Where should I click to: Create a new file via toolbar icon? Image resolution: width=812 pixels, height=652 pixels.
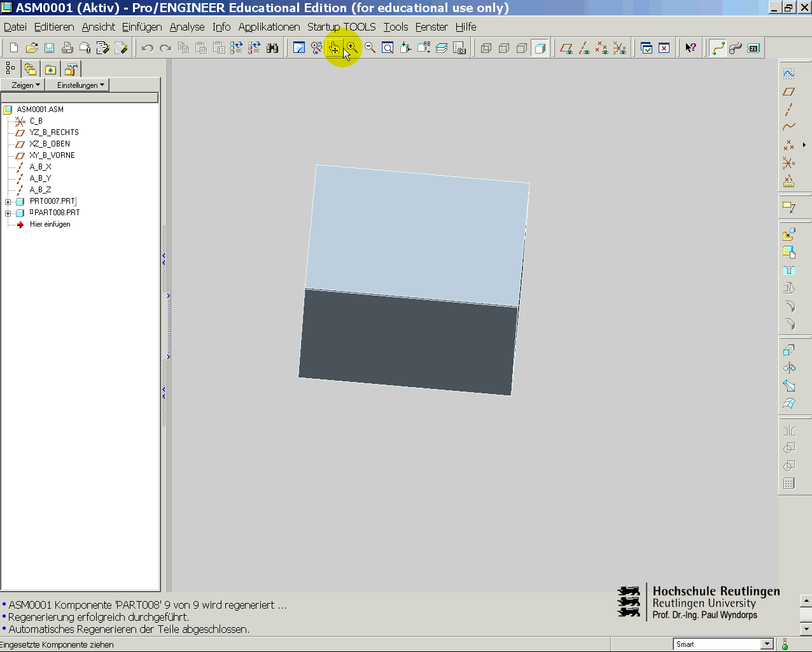(x=14, y=48)
